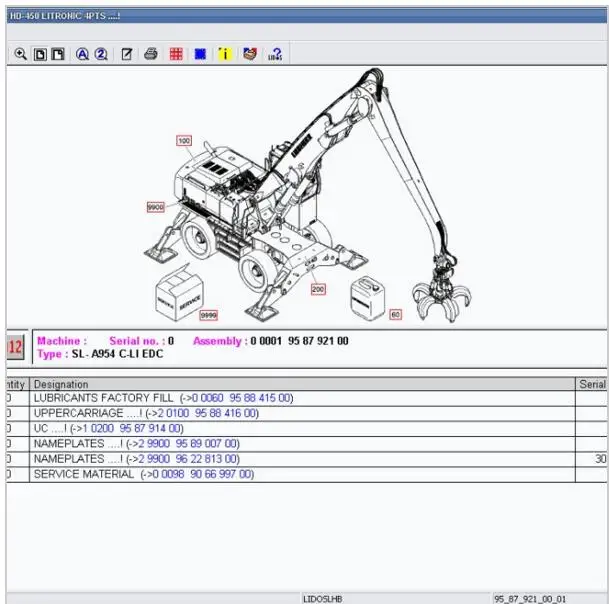Open link 0 0098 90 66 997 00
Image resolution: width=609 pixels, height=604 pixels.
point(202,474)
